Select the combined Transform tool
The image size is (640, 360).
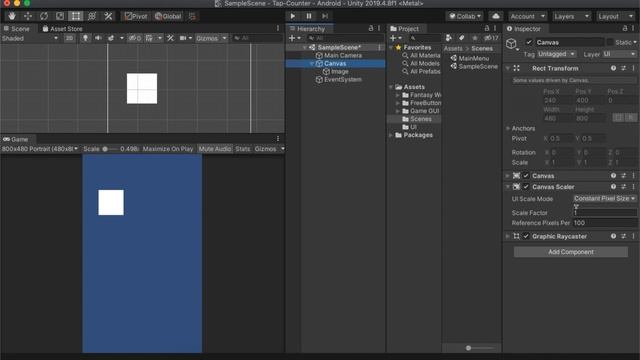92,16
